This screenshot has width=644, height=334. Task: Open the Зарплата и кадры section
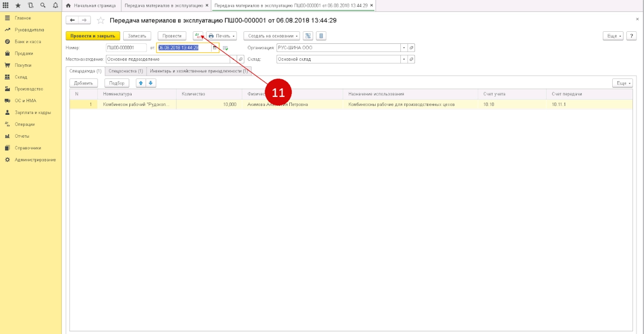coord(33,112)
